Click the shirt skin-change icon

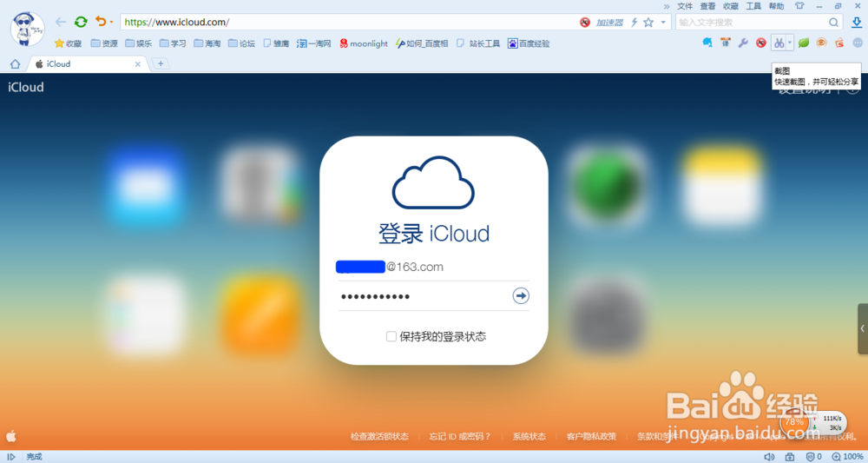pyautogui.click(x=799, y=6)
